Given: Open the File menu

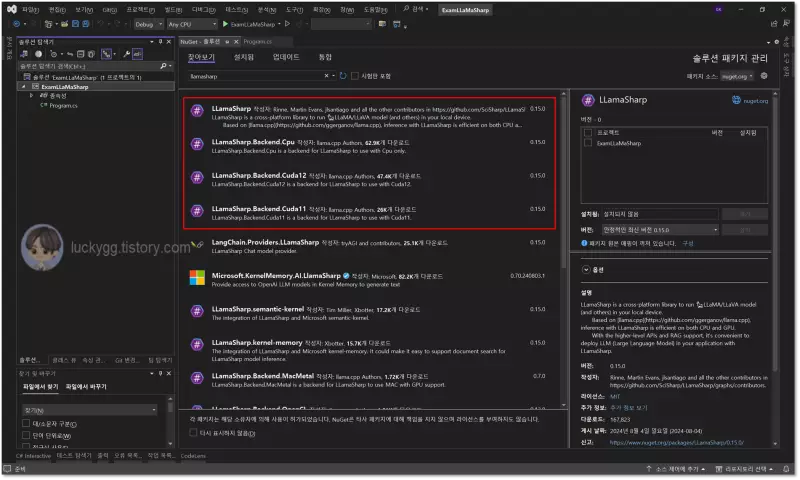Looking at the screenshot, I should (x=31, y=10).
